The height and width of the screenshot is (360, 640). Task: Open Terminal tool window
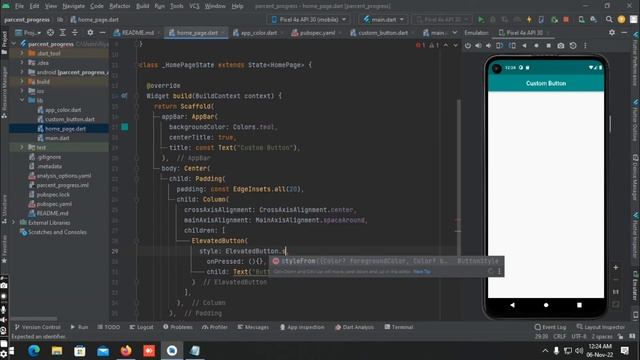click(x=399, y=327)
